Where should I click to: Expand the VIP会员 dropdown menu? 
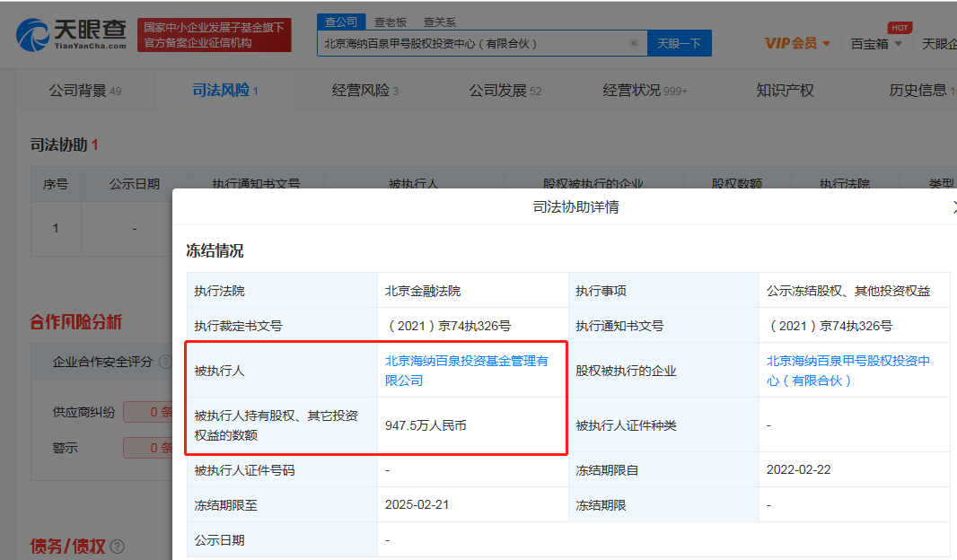click(797, 43)
